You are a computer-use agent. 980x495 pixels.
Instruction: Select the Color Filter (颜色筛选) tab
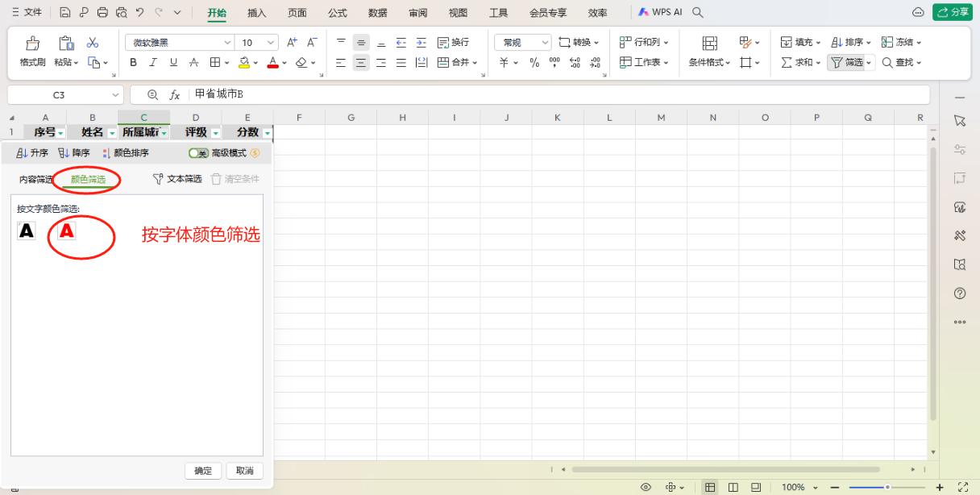click(88, 180)
